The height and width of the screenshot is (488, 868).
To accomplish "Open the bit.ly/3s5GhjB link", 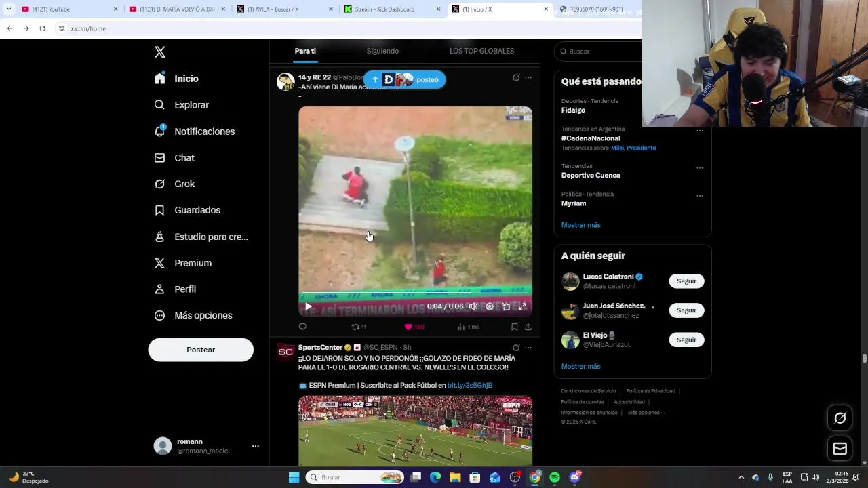I will point(470,386).
